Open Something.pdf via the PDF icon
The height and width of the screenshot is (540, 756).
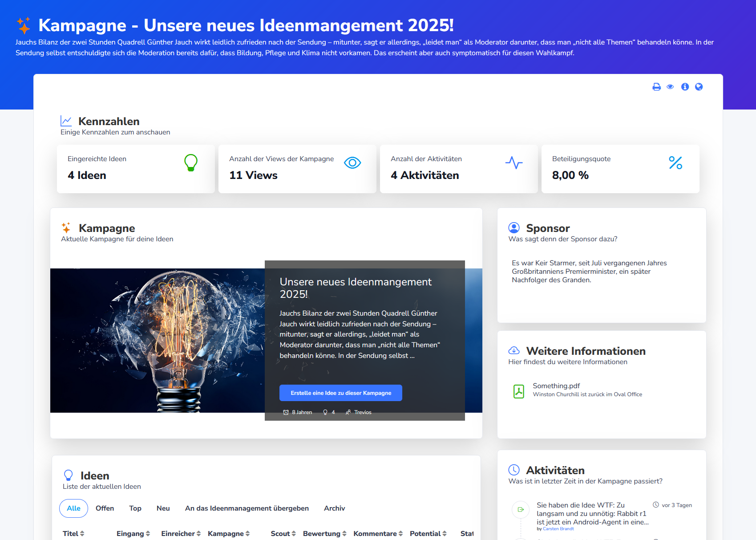click(x=519, y=391)
